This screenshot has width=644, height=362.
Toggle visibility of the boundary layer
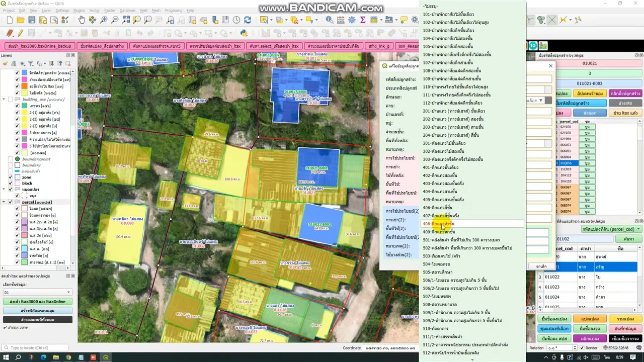click(x=11, y=165)
